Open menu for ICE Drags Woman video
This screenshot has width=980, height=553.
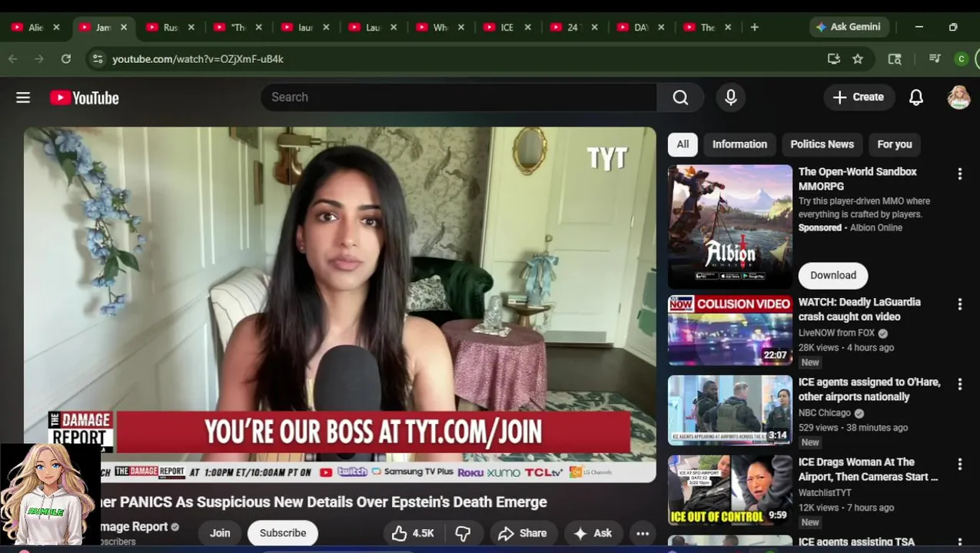[x=959, y=464]
